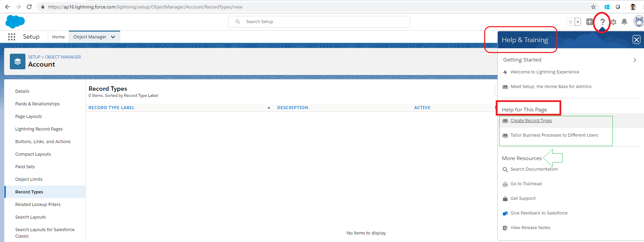This screenshot has height=242, width=644.
Task: Open Meet Setup, the Home Base for Admins
Action: click(551, 87)
